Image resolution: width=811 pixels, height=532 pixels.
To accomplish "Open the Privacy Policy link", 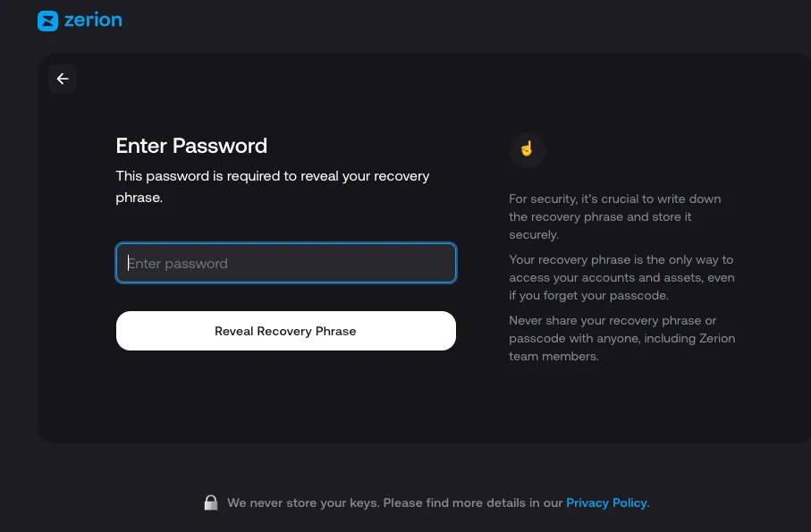I will 607,502.
